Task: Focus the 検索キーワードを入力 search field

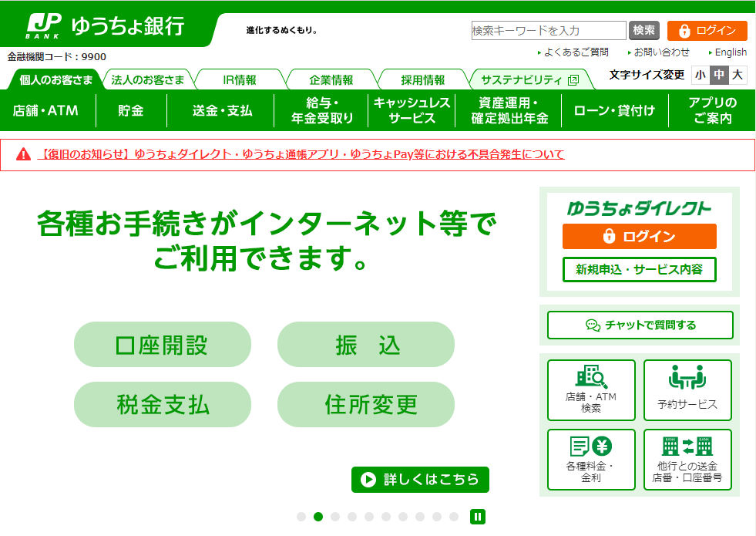Action: [549, 30]
